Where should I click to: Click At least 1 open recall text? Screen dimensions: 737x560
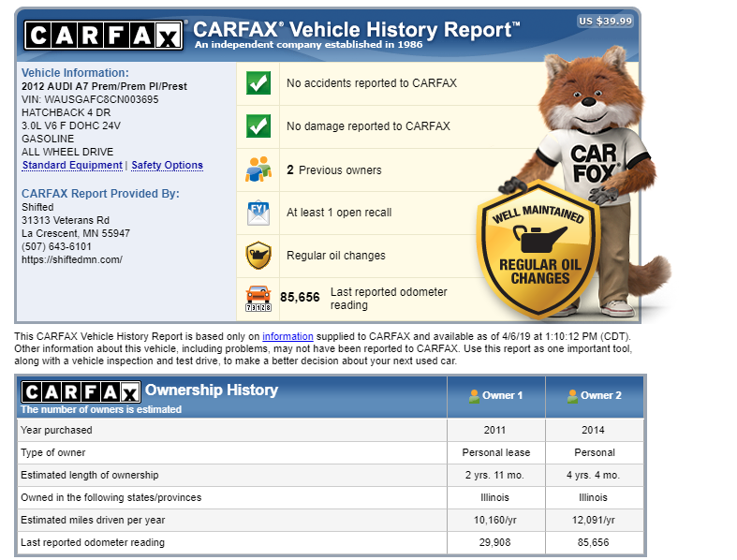pos(339,213)
